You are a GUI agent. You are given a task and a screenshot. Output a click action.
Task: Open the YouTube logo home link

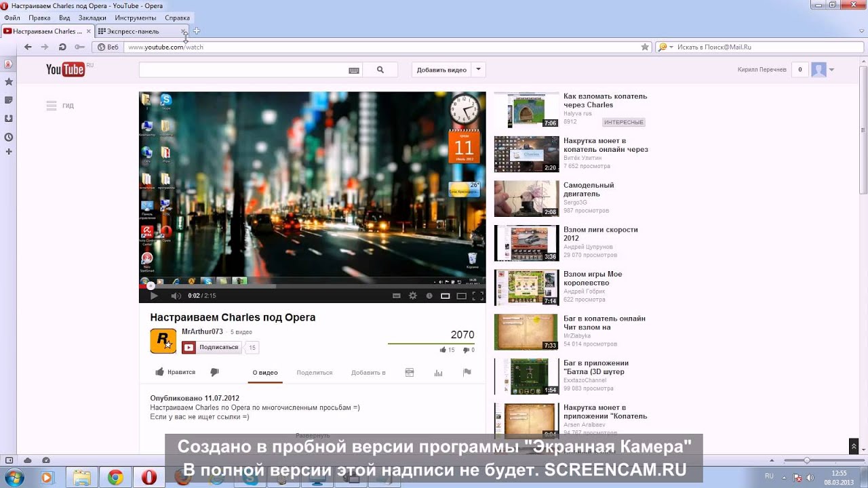pos(66,69)
